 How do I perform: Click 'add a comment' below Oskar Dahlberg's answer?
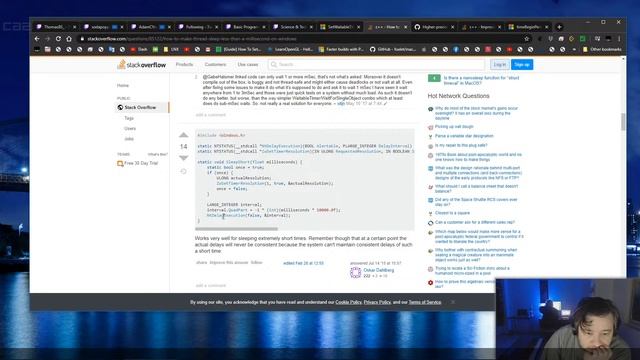(x=211, y=285)
